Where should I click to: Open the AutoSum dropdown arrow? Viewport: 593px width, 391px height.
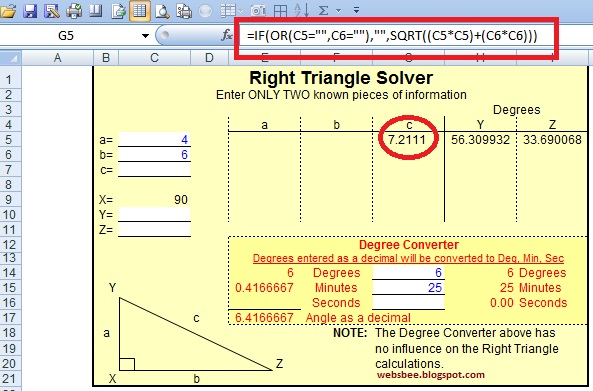pos(338,11)
